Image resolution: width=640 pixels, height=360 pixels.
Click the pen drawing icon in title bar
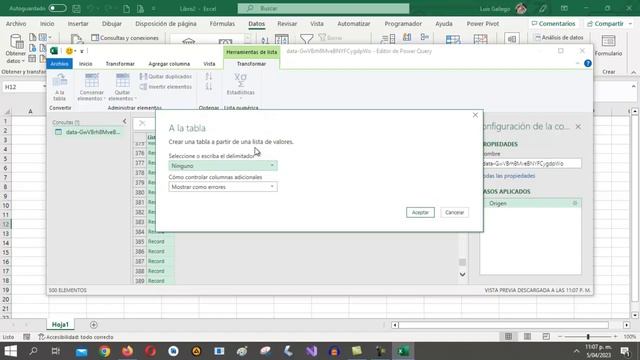click(x=542, y=9)
